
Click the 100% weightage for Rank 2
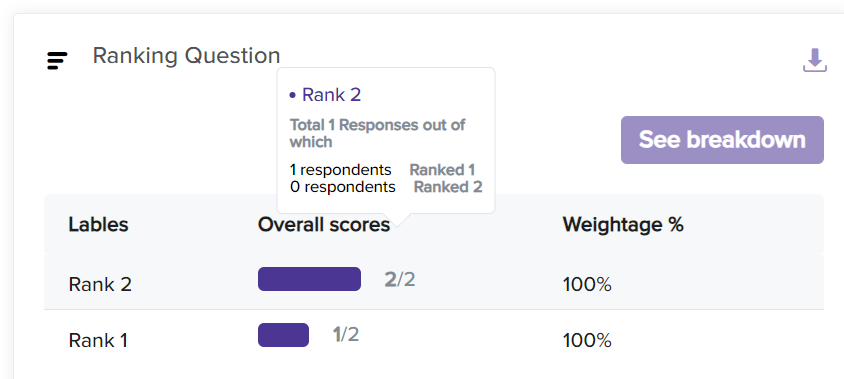click(587, 284)
